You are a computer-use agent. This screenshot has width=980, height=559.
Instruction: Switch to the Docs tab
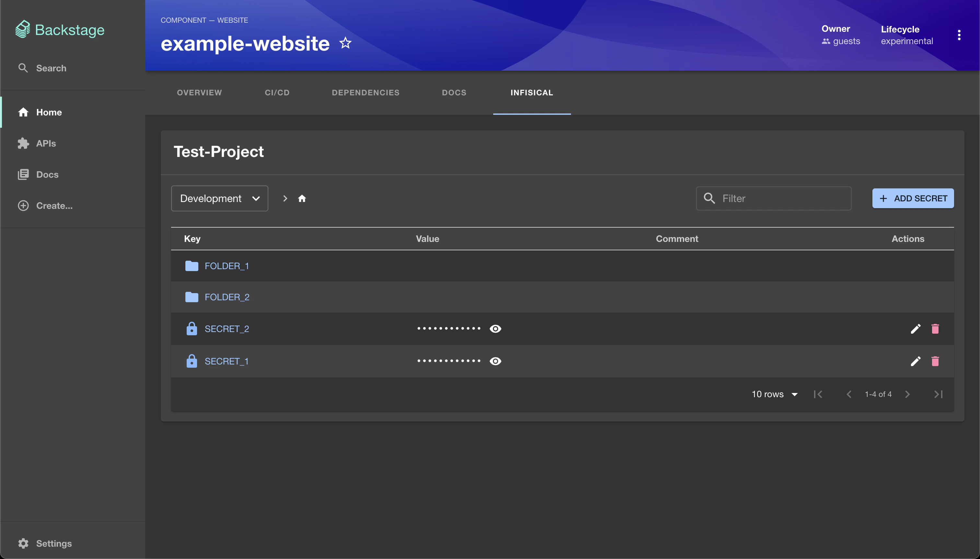tap(454, 92)
